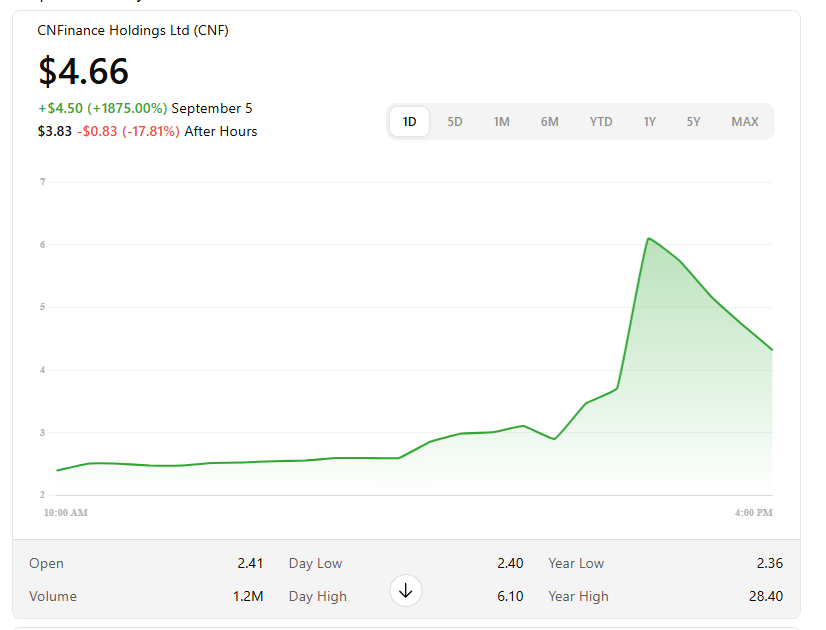Select the YTD range tab
The height and width of the screenshot is (630, 826).
(600, 122)
